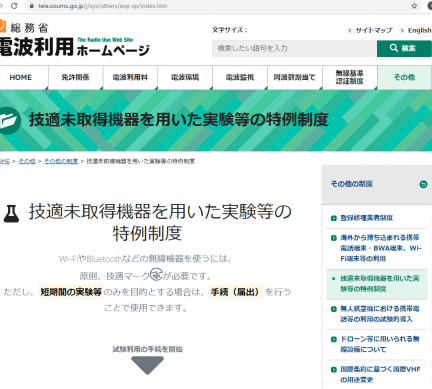
Task: Open the 免許関係 navigation tab
Action: [x=76, y=77]
